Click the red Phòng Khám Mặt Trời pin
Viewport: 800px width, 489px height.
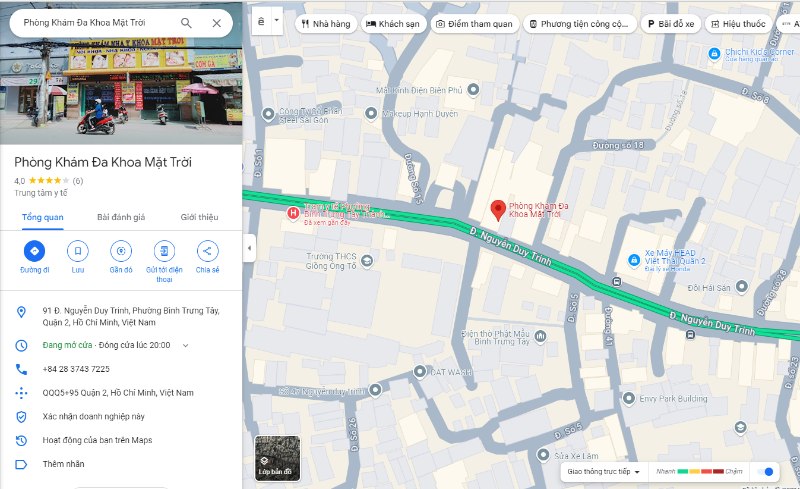498,210
